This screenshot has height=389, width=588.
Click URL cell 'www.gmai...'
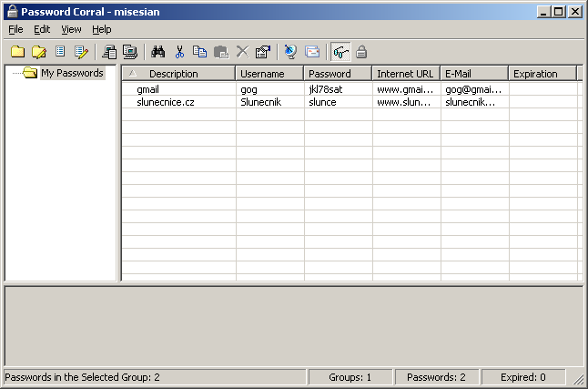[x=405, y=90]
